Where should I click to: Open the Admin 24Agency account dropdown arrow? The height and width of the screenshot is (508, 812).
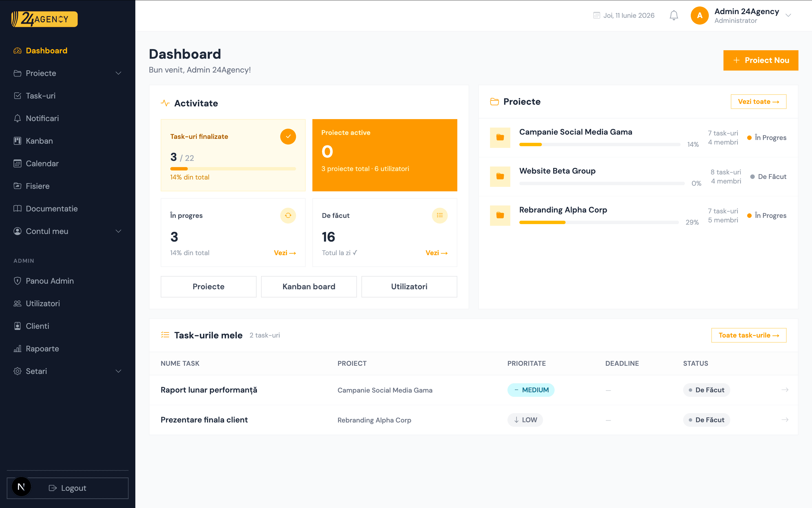pyautogui.click(x=788, y=16)
